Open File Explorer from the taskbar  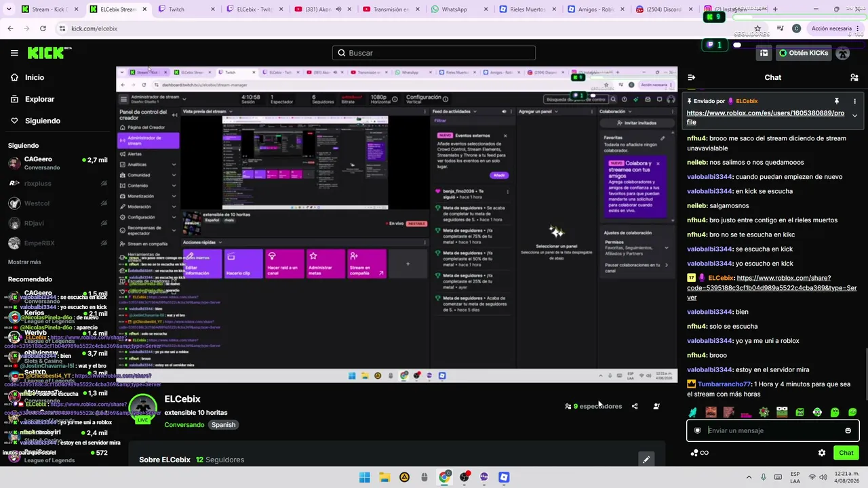(x=384, y=477)
